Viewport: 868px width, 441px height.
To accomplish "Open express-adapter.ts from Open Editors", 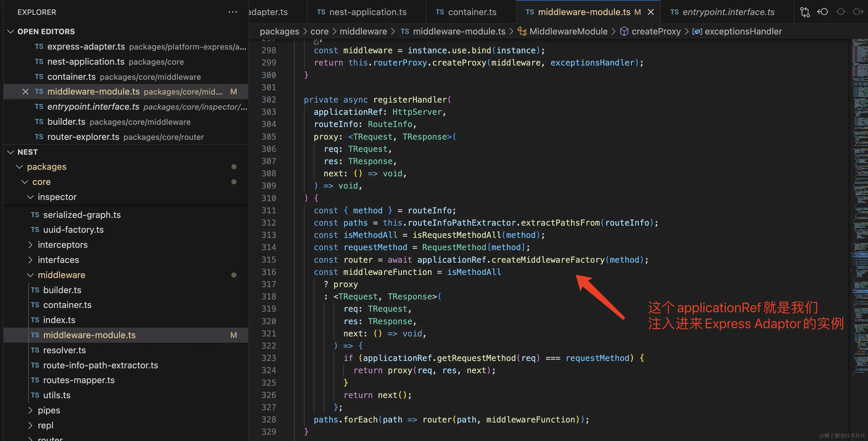I will [126, 47].
